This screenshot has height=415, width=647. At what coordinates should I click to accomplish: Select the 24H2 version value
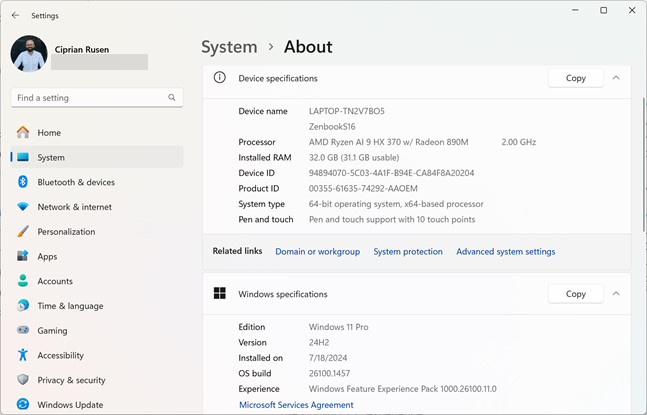click(x=319, y=343)
